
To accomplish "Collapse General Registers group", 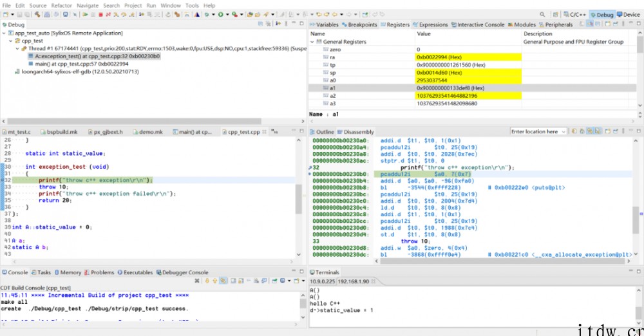I will 312,41.
